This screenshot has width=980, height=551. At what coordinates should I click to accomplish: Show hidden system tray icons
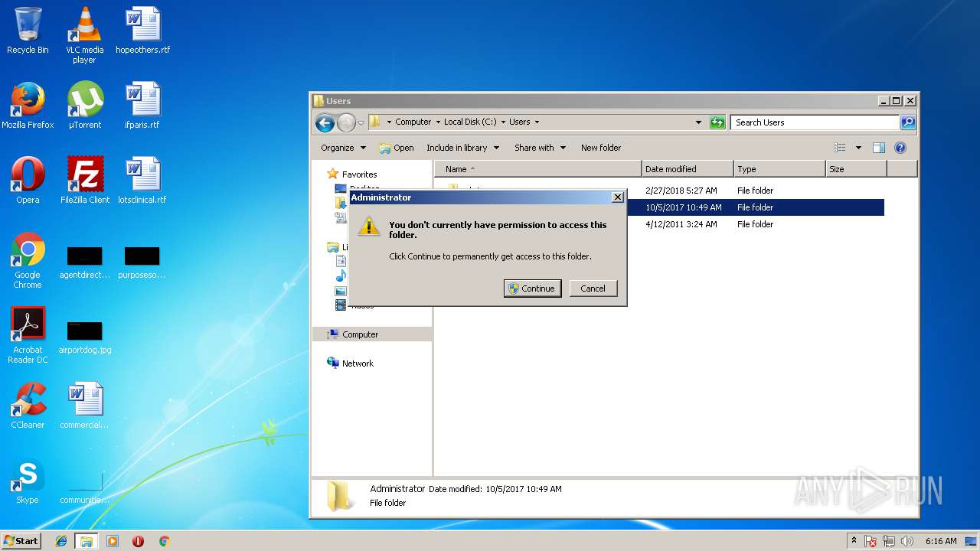854,541
